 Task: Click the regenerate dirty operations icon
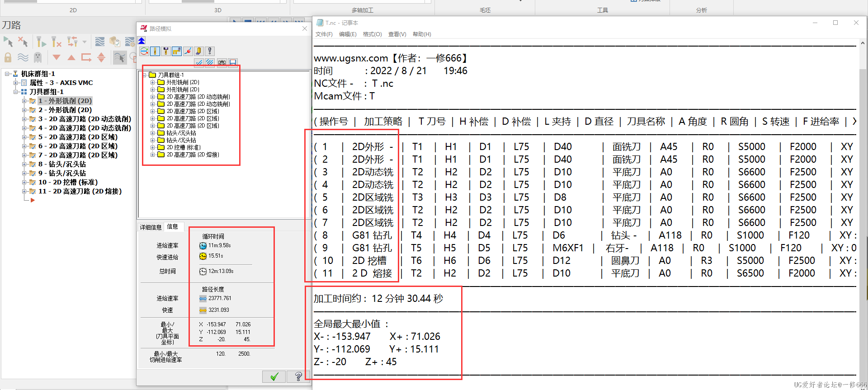[x=57, y=42]
